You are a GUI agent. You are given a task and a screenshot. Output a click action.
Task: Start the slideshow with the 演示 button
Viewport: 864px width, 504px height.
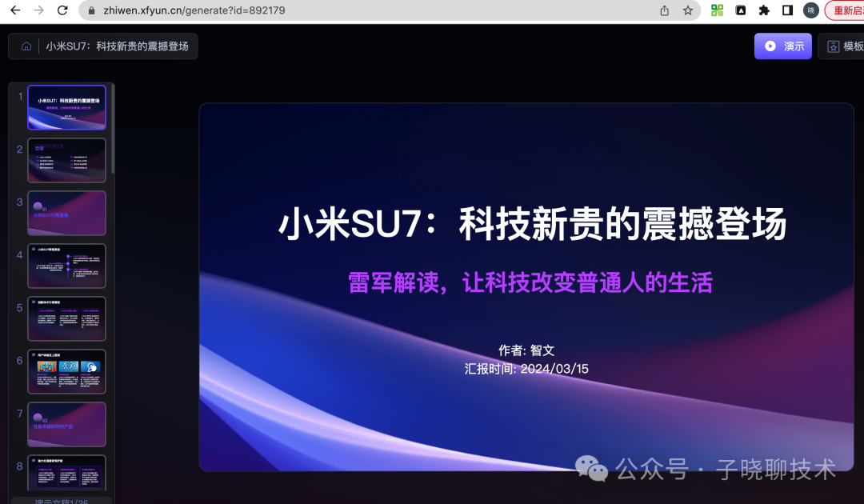click(783, 46)
